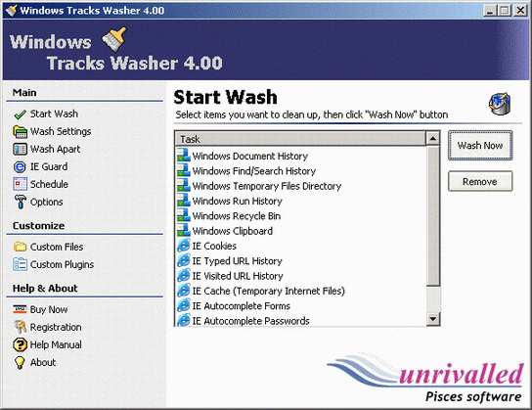Follow the Buy Now link
This screenshot has width=532, height=410.
[49, 309]
